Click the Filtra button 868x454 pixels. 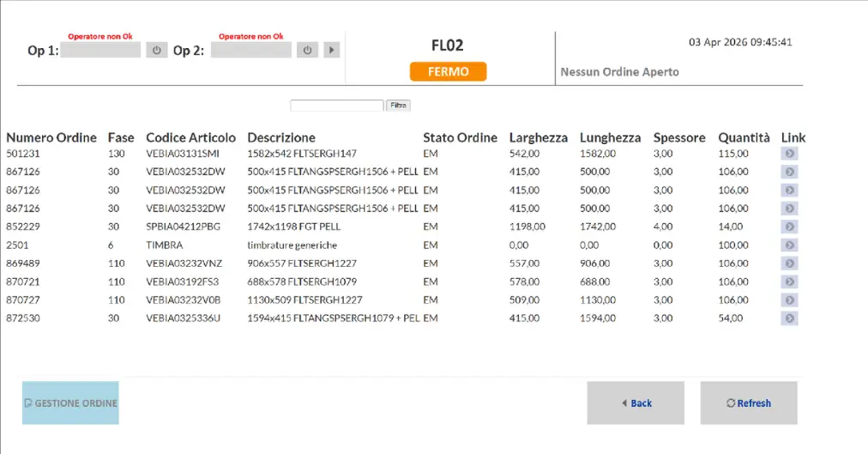click(398, 106)
